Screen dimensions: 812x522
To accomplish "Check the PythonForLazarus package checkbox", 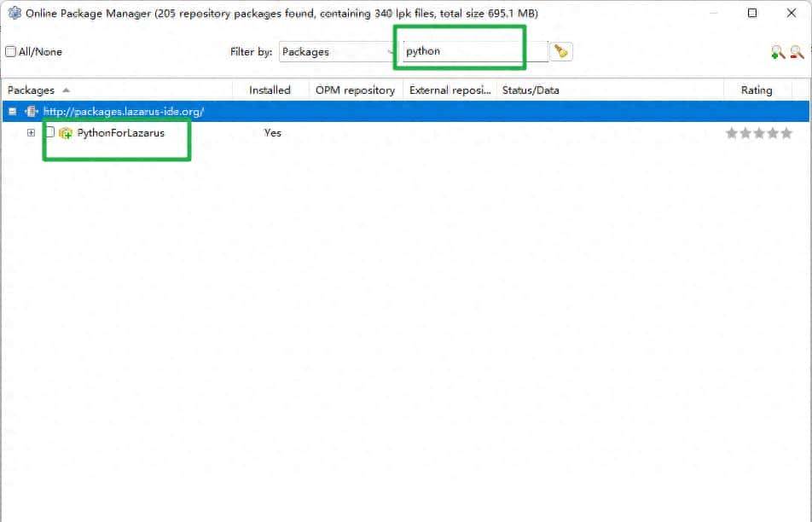I will [x=49, y=132].
